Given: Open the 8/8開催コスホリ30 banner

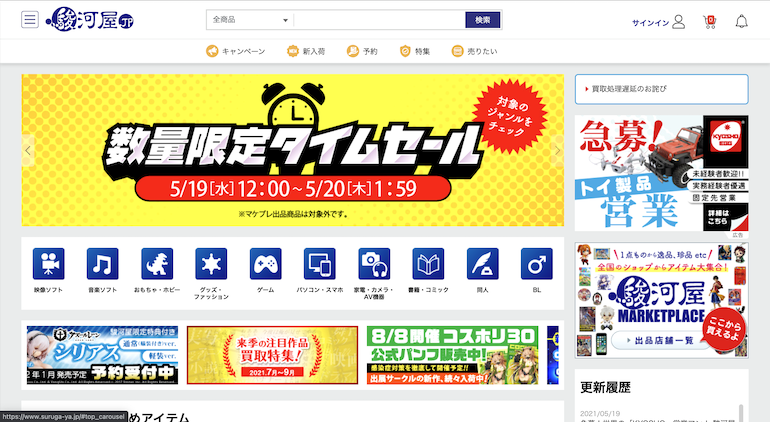Looking at the screenshot, I should (452, 355).
